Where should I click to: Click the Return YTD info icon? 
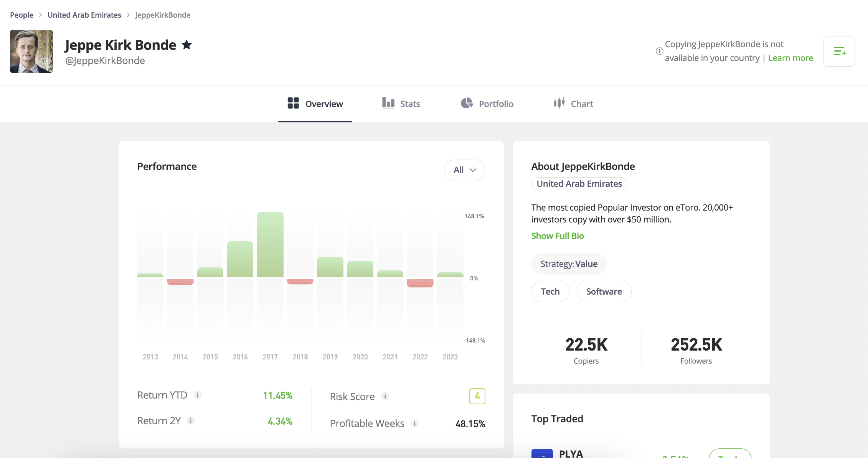(x=198, y=395)
